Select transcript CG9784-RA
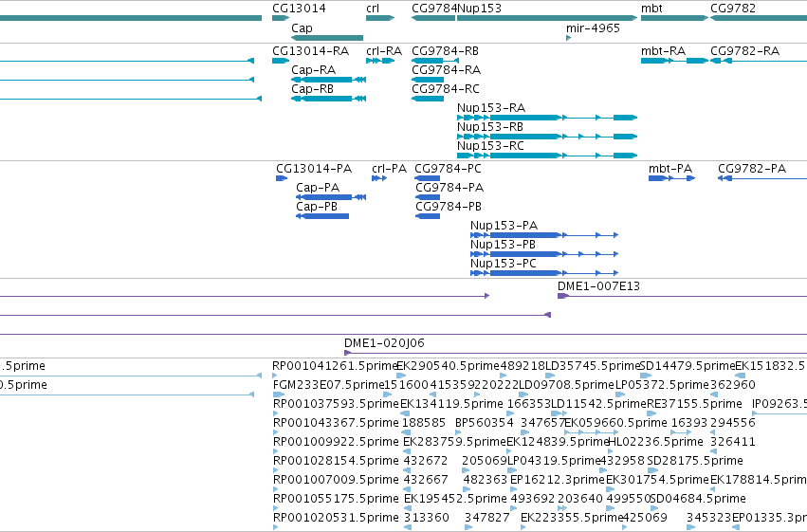The width and height of the screenshot is (807, 532). tap(428, 80)
